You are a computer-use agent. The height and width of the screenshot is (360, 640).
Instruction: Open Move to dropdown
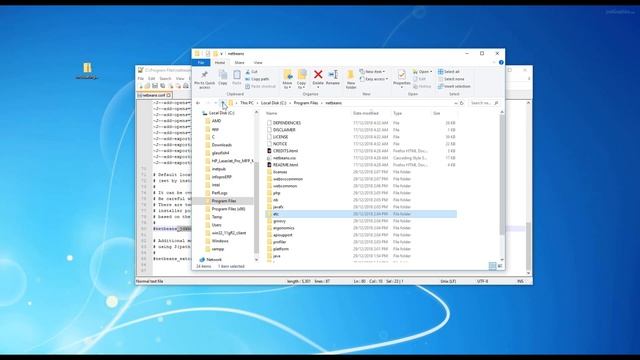[x=287, y=85]
